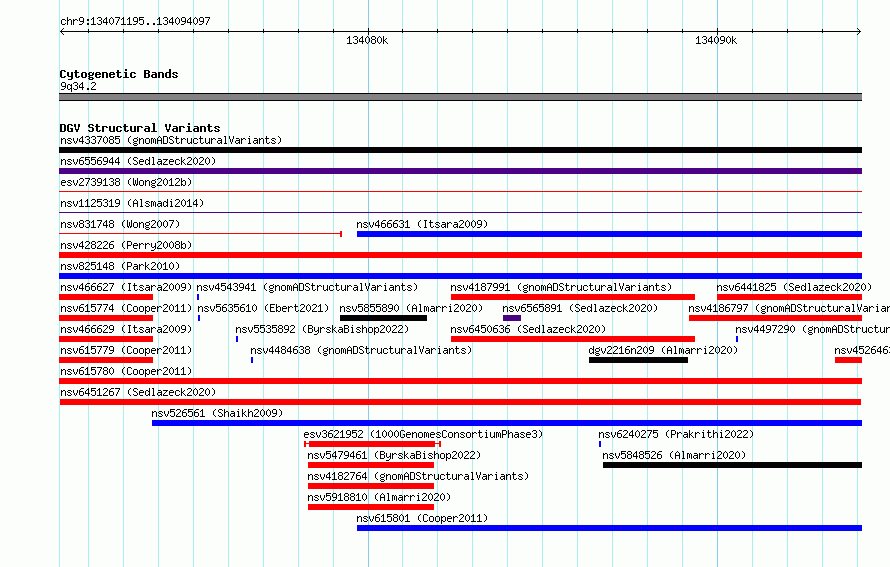Open nsv5535892 (ByrskaBishop2022) label
Viewport: 890px width, 567px height.
(322, 329)
